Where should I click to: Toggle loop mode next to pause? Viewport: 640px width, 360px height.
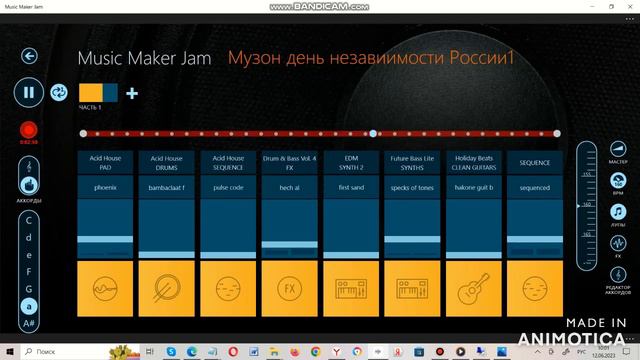pyautogui.click(x=59, y=92)
